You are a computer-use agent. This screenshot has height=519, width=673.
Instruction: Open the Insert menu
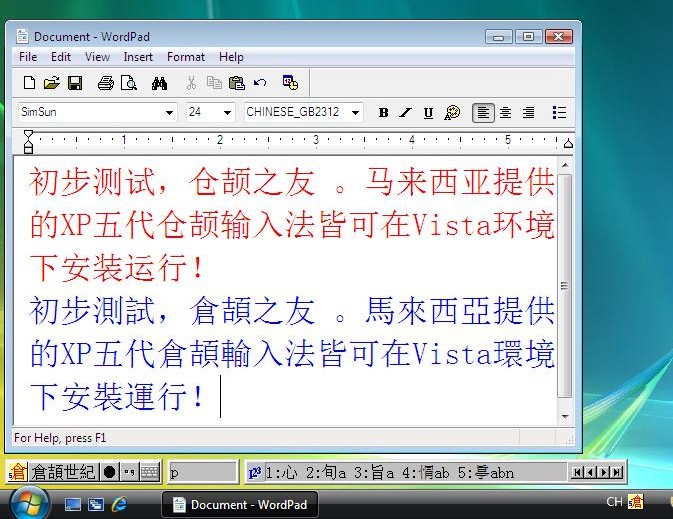click(x=138, y=57)
